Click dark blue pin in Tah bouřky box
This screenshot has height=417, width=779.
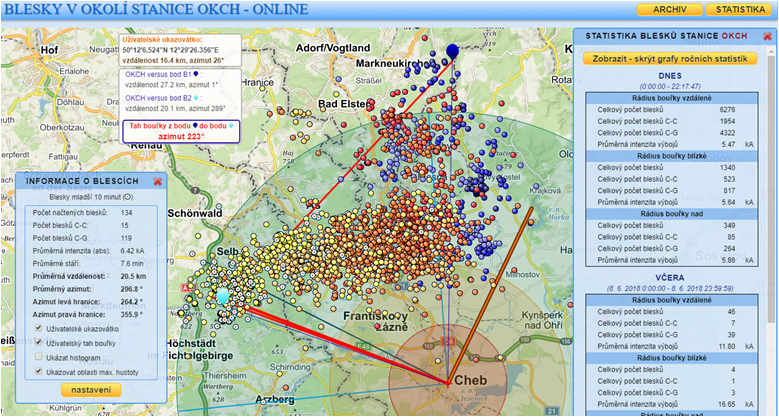(x=195, y=126)
